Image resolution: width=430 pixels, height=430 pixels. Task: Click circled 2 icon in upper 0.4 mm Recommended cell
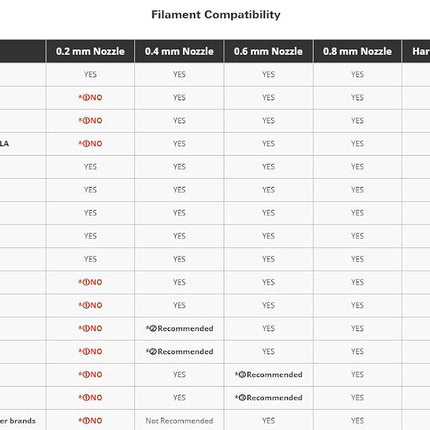click(x=153, y=329)
